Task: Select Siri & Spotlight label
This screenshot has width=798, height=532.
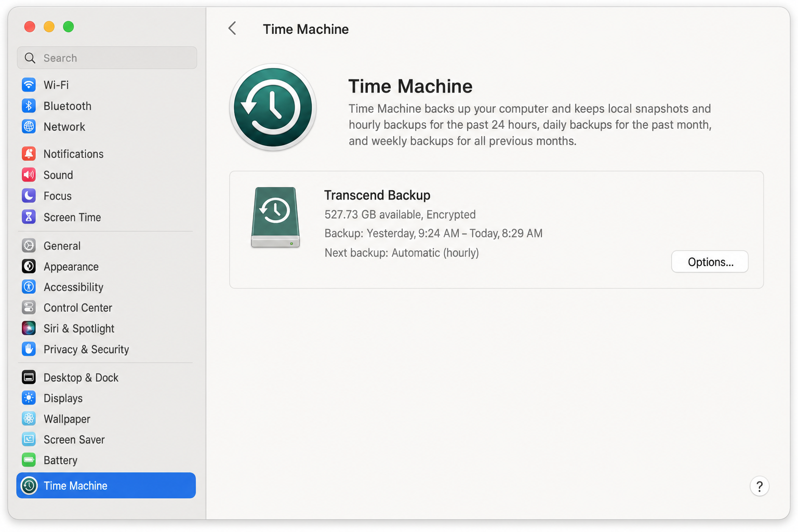Action: 79,328
